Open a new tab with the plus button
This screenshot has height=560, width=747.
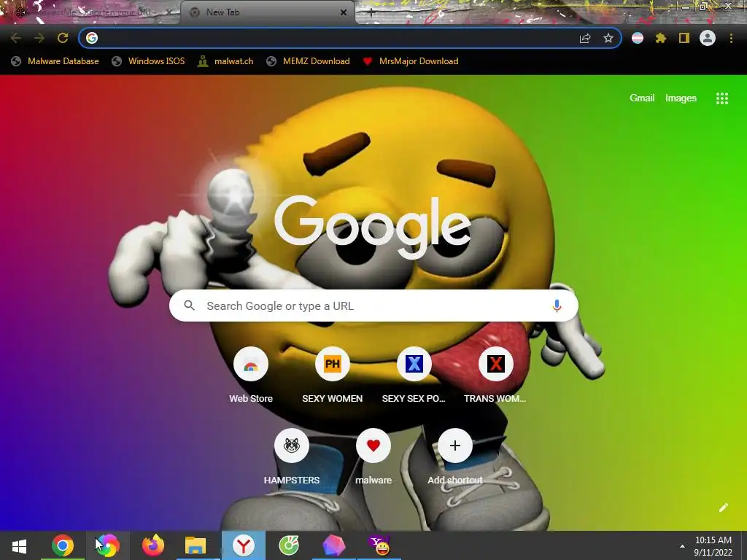(x=371, y=13)
